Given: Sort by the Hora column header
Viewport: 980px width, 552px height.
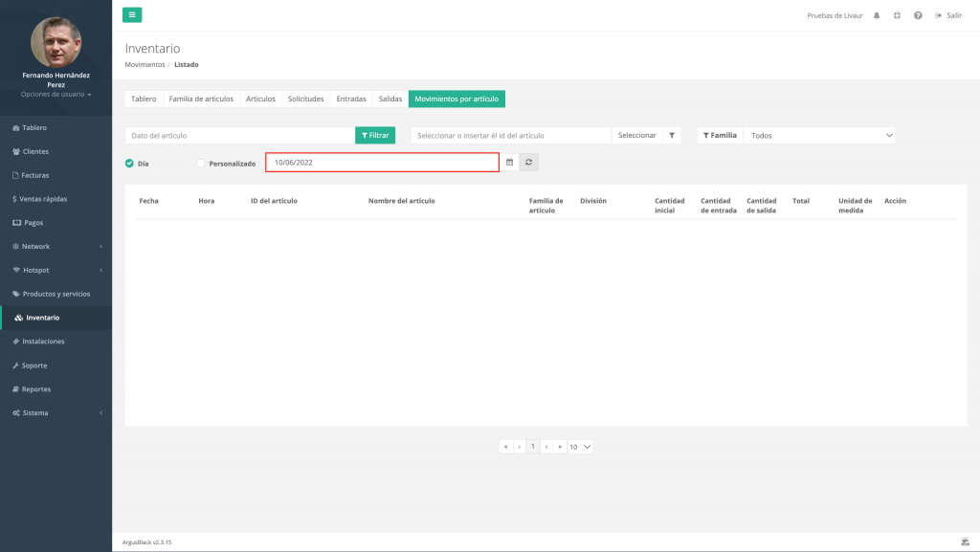Looking at the screenshot, I should click(x=207, y=201).
